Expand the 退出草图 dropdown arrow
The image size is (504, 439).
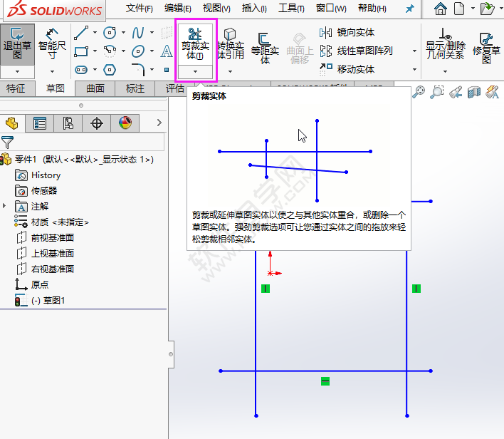pos(17,72)
